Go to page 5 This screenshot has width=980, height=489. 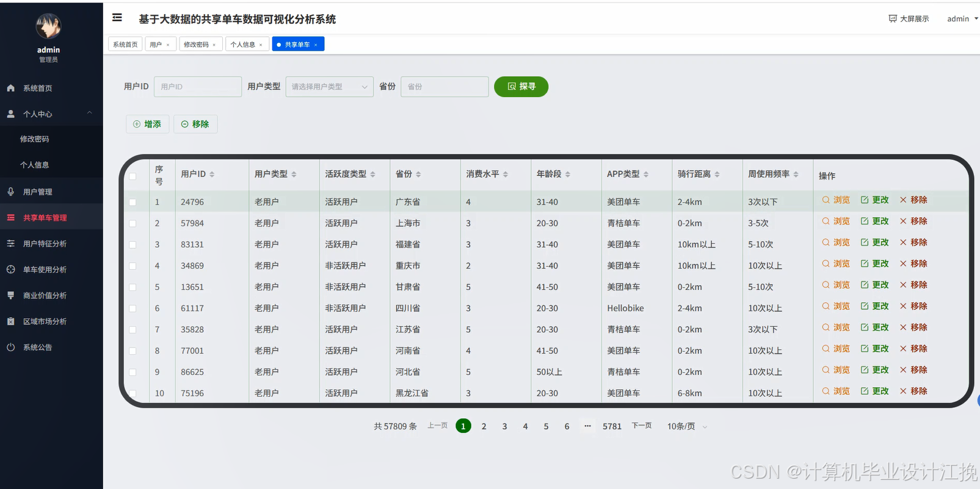pyautogui.click(x=546, y=426)
